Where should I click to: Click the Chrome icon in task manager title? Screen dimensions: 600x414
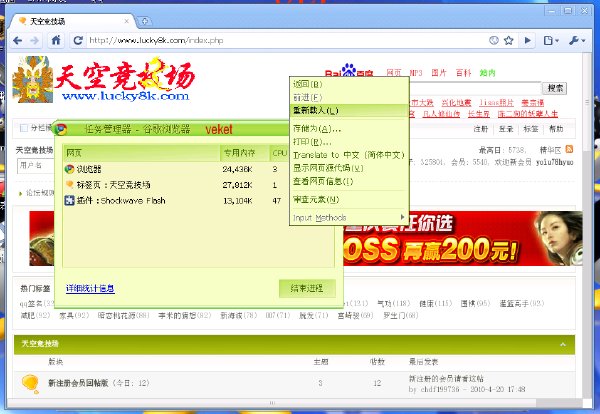point(60,129)
